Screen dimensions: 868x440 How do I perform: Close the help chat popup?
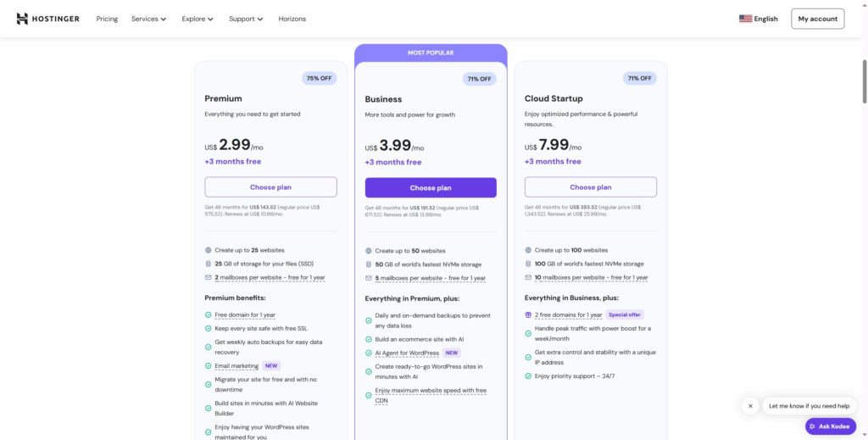pos(749,406)
